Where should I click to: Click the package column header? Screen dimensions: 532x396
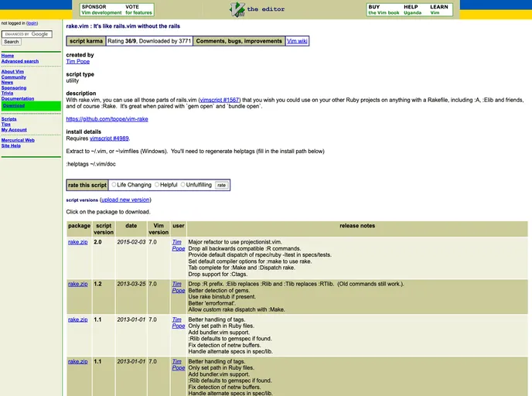(79, 229)
